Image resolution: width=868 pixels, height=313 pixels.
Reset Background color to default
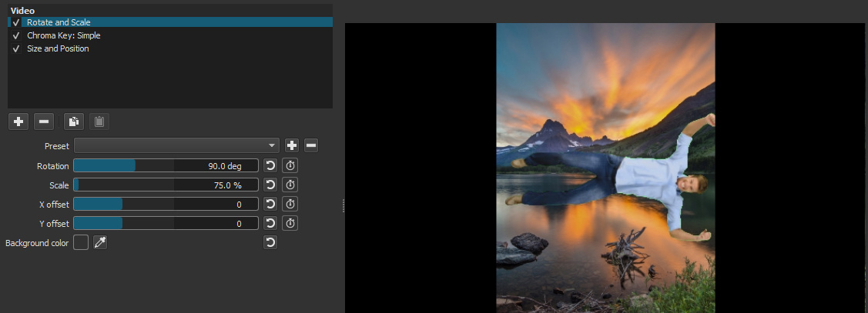[270, 242]
